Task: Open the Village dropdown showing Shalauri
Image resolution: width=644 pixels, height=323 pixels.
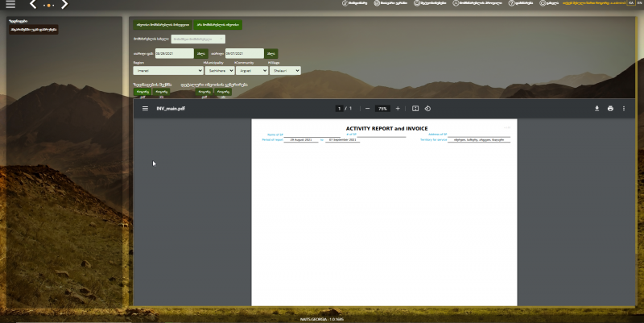Action: click(285, 71)
